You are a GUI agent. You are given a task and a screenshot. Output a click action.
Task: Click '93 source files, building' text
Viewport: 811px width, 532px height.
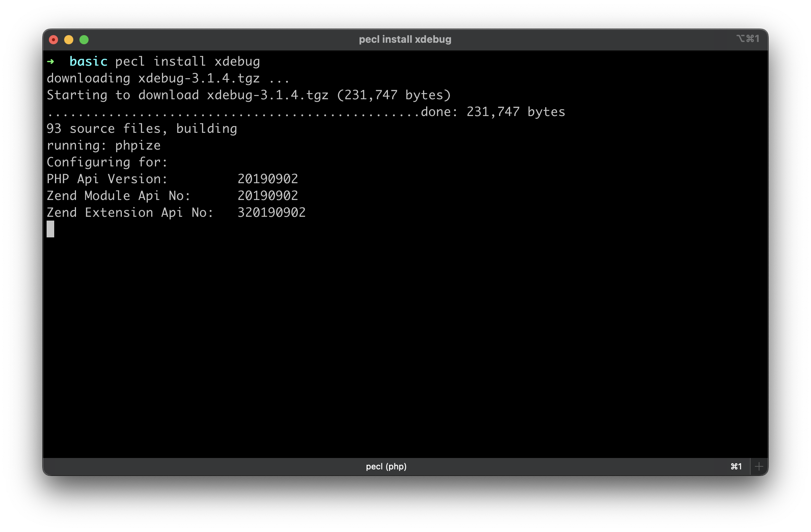pos(142,129)
